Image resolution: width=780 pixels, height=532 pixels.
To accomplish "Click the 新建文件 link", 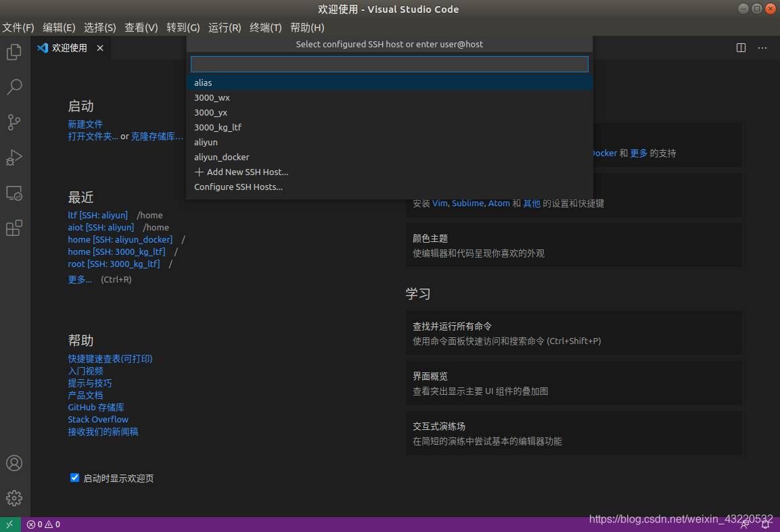I will [85, 124].
